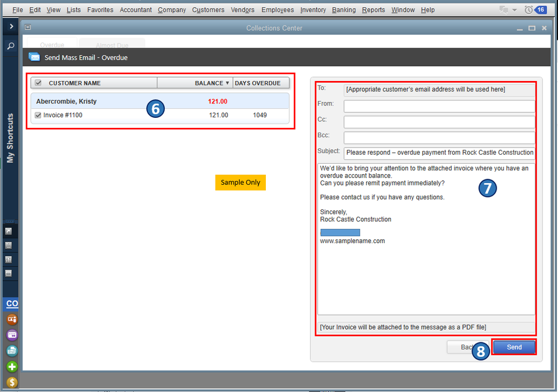Open the Edit menu
Screen dimensions: 558x392
pyautogui.click(x=35, y=10)
